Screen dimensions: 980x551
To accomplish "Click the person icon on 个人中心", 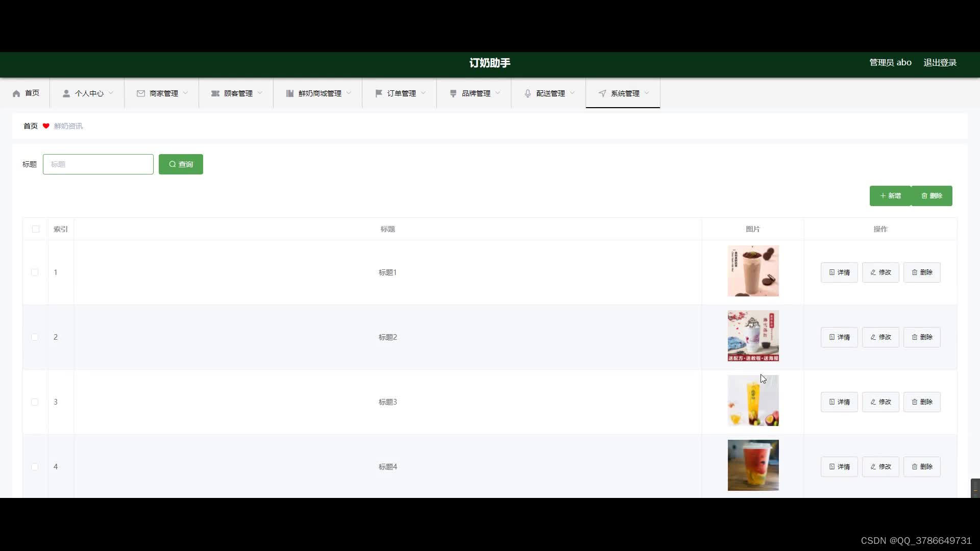I will pyautogui.click(x=66, y=93).
